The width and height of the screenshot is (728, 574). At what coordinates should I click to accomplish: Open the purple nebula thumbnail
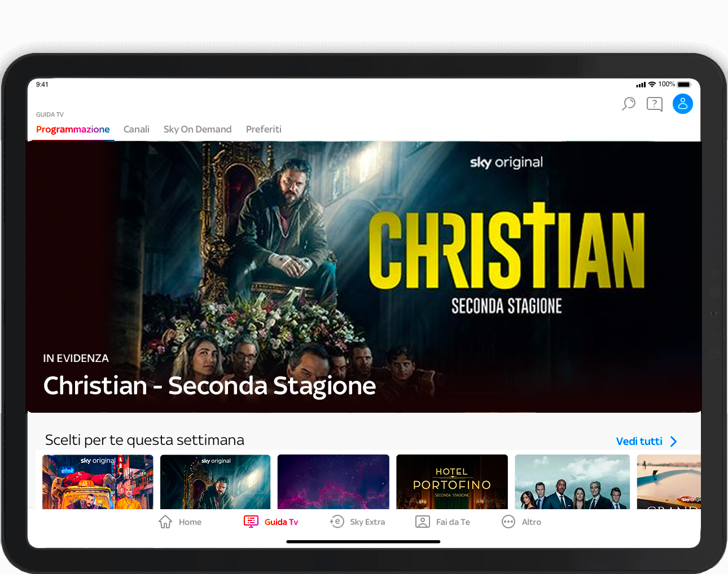coord(334,482)
